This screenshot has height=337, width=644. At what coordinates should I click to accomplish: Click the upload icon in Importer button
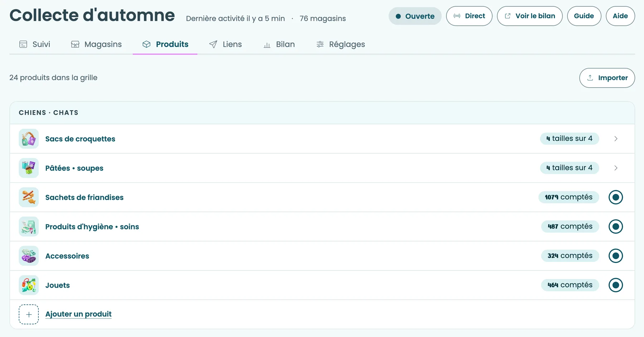[x=590, y=78]
